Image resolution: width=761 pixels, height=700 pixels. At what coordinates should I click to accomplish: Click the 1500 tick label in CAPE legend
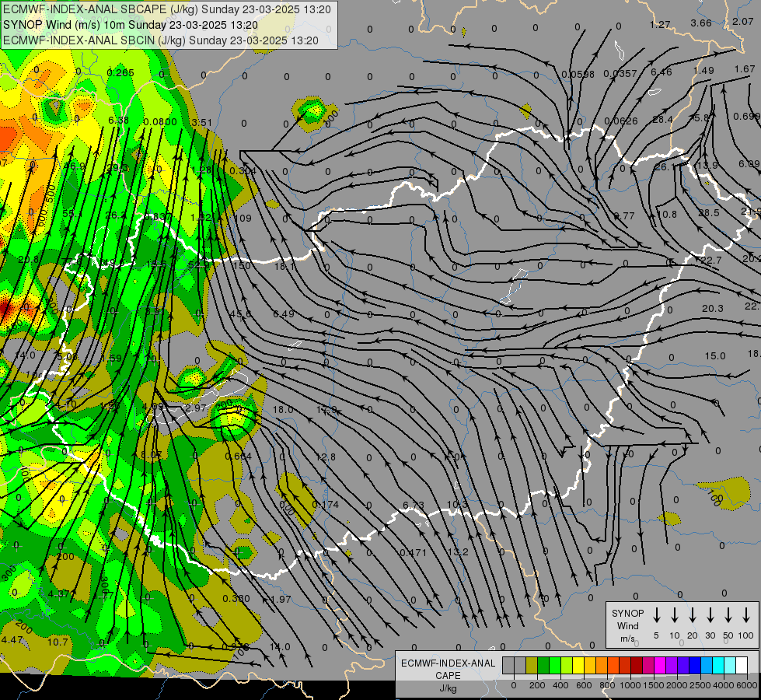point(654,685)
